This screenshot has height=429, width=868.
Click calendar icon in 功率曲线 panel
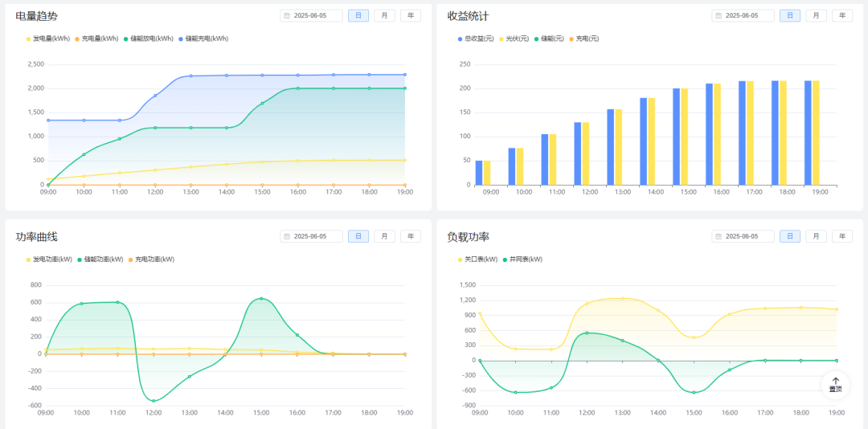pos(287,236)
